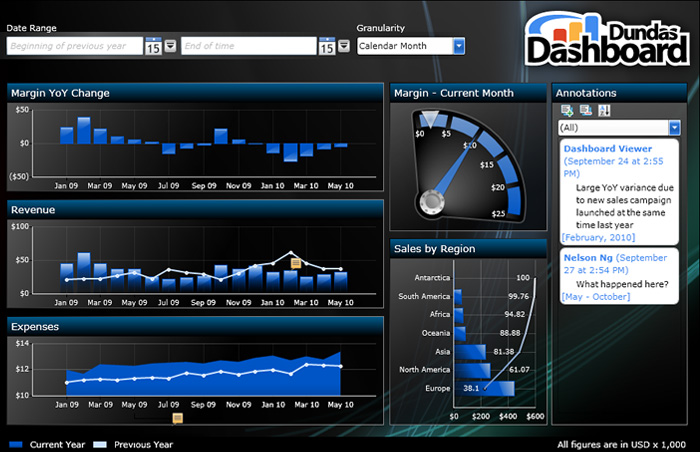Click the Dundas Dashboard logo
The image size is (700, 452).
(x=607, y=39)
